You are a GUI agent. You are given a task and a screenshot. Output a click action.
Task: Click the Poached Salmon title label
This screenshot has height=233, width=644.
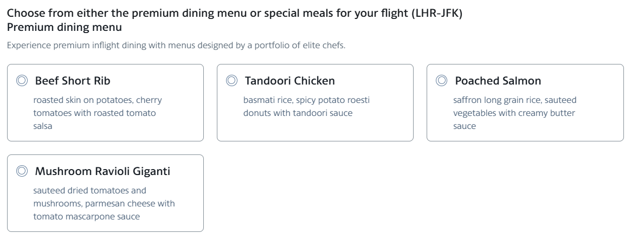498,81
